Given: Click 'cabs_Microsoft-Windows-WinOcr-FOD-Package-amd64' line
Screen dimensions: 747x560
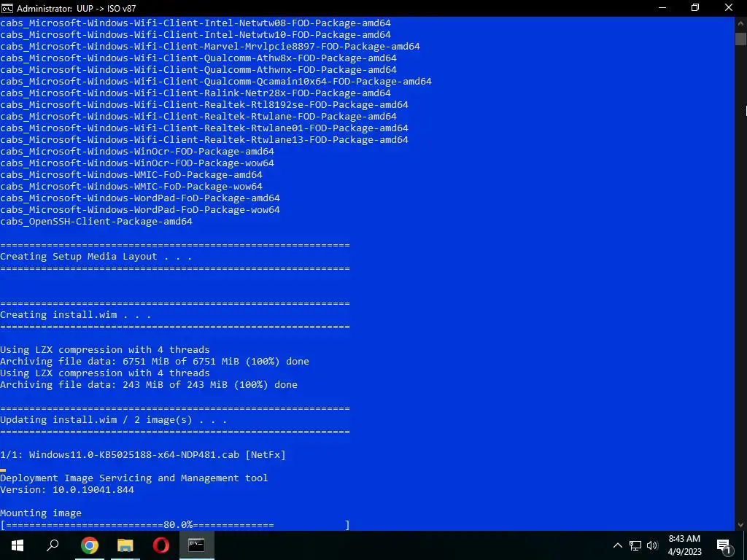Looking at the screenshot, I should [x=137, y=152].
